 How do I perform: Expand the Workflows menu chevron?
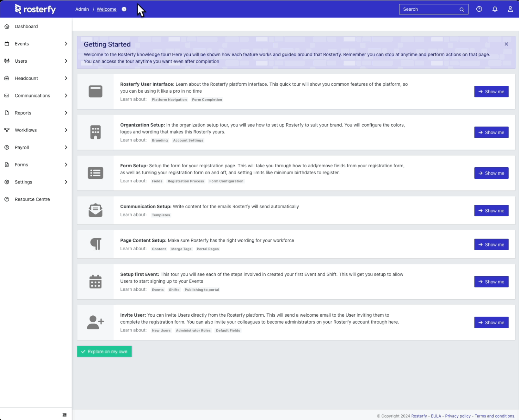pyautogui.click(x=66, y=130)
